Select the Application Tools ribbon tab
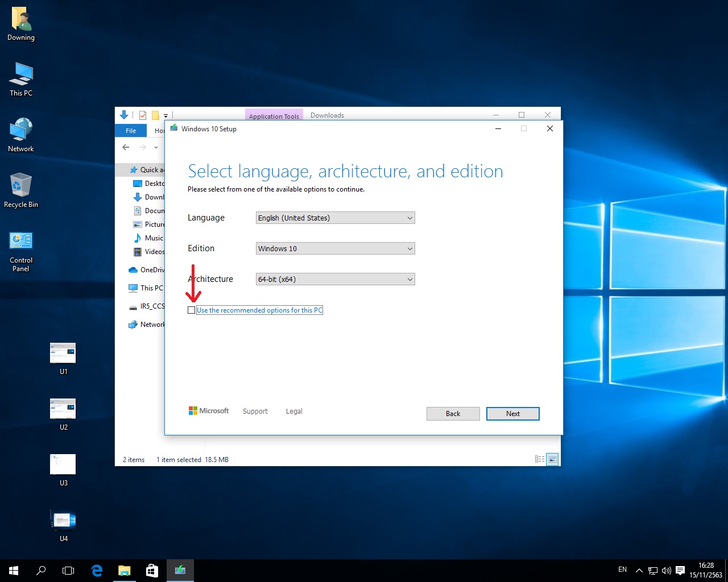The height and width of the screenshot is (582, 728). pos(274,115)
